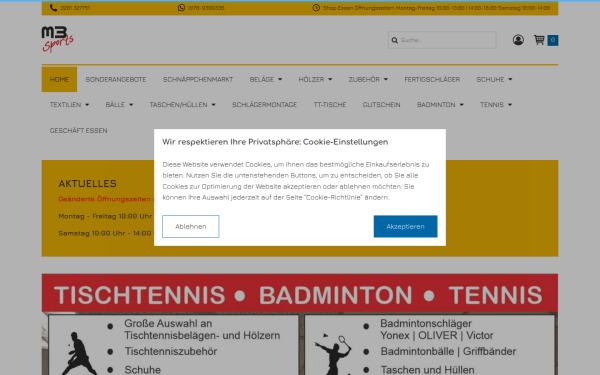Click WhatsApp number in top bar
Screen dimensions: 600x375
coord(206,8)
